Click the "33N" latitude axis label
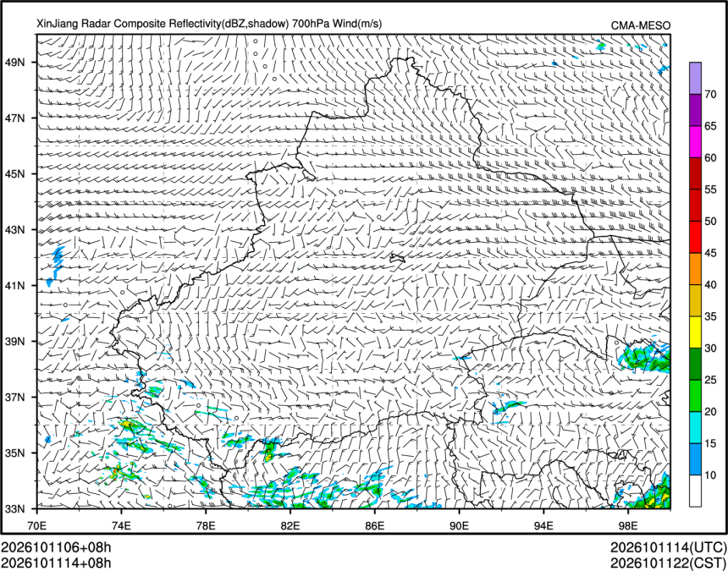The height and width of the screenshot is (571, 728). click(x=14, y=509)
